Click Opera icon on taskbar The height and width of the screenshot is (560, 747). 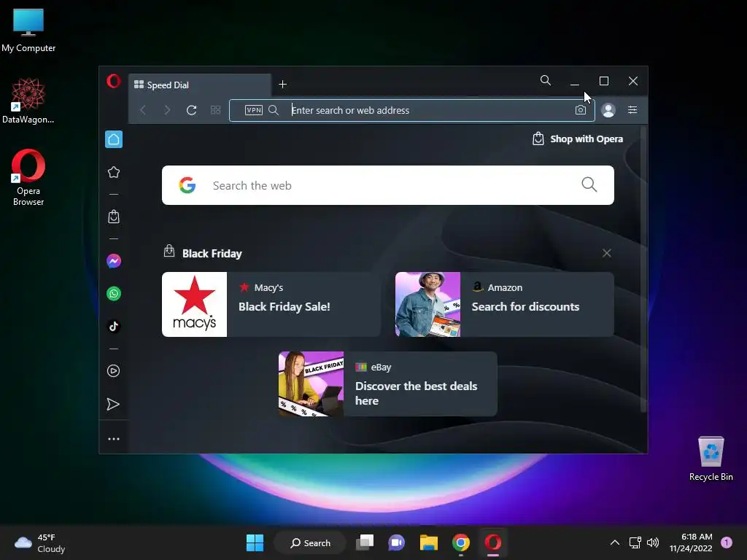493,542
